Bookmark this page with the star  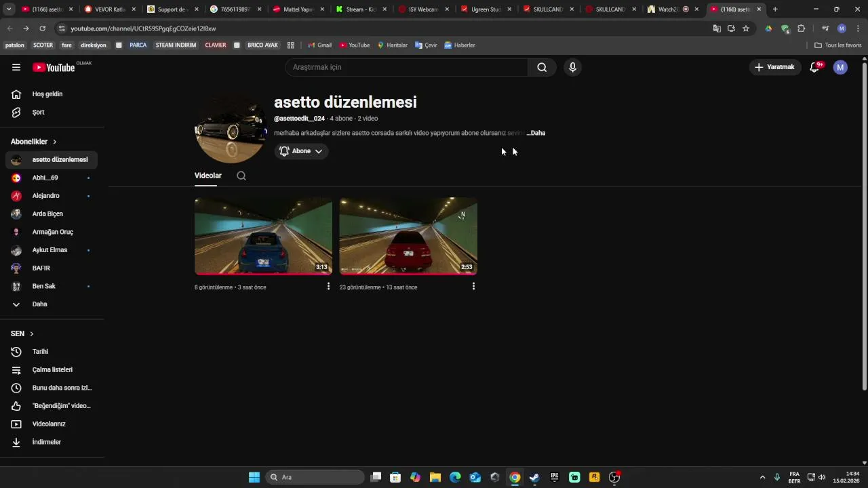point(746,28)
